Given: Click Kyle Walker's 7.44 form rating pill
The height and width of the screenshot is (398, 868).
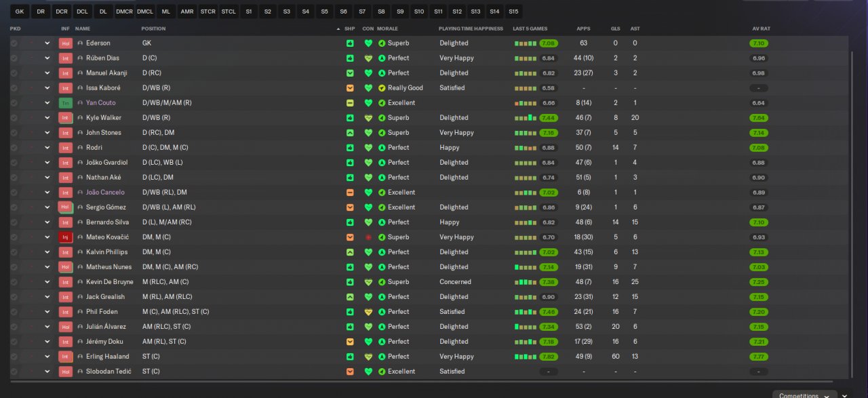Looking at the screenshot, I should [x=549, y=118].
